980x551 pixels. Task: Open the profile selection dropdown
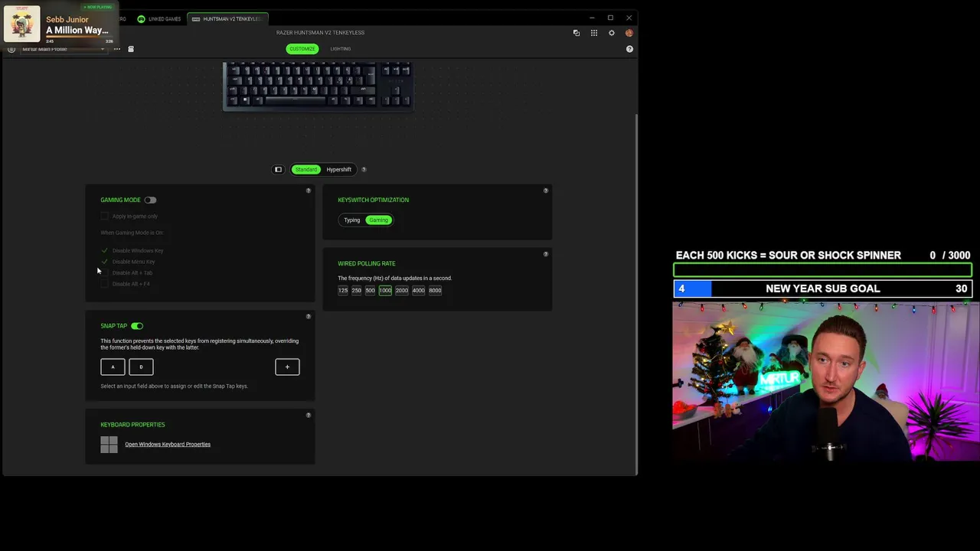(63, 49)
